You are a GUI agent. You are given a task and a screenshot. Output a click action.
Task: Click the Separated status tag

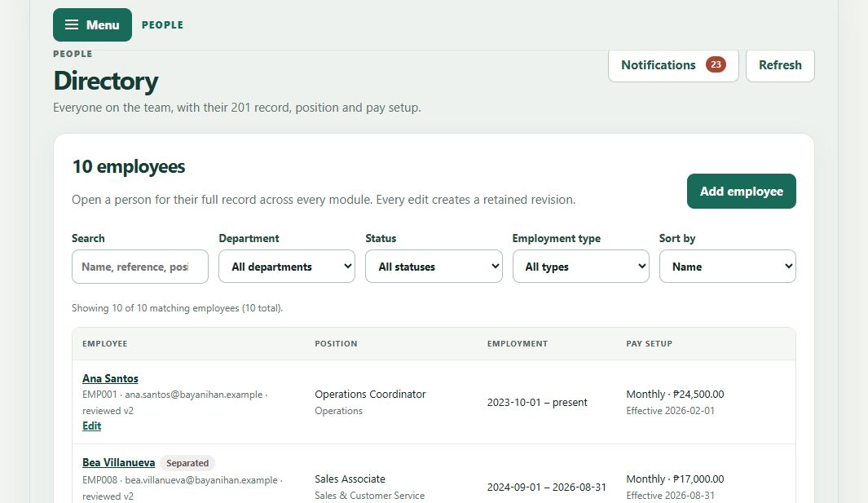pyautogui.click(x=187, y=463)
